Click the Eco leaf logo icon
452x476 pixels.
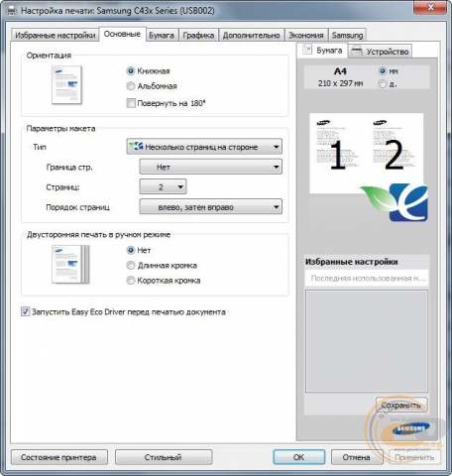pos(394,202)
